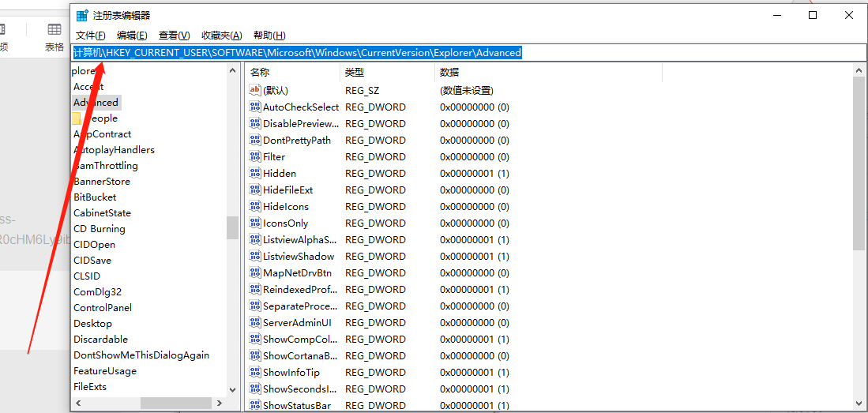Click the ShowInfoTip DWORD icon

[x=254, y=372]
